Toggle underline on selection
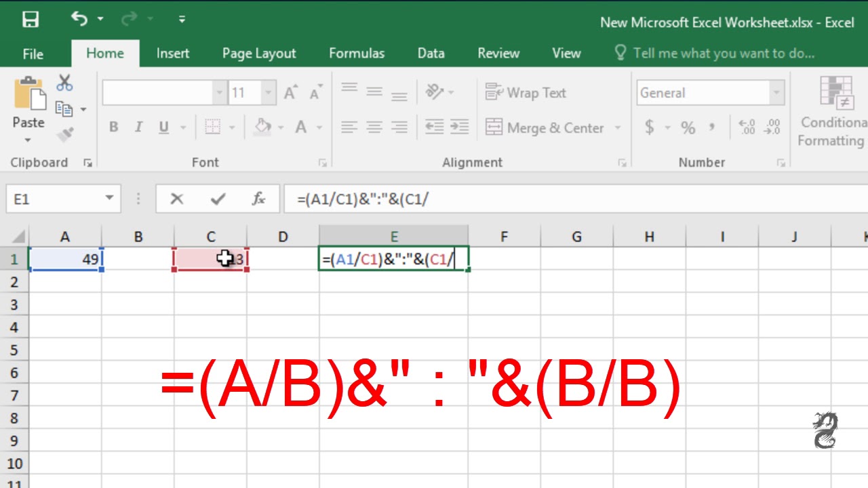868x488 pixels. coord(163,127)
